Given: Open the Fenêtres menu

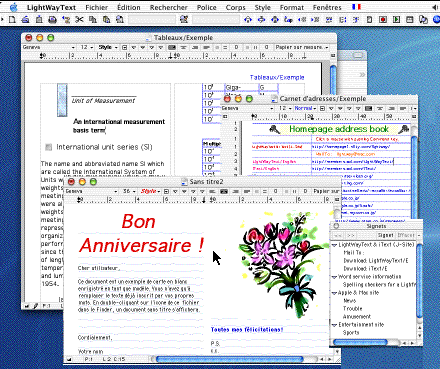Looking at the screenshot, I should point(327,7).
